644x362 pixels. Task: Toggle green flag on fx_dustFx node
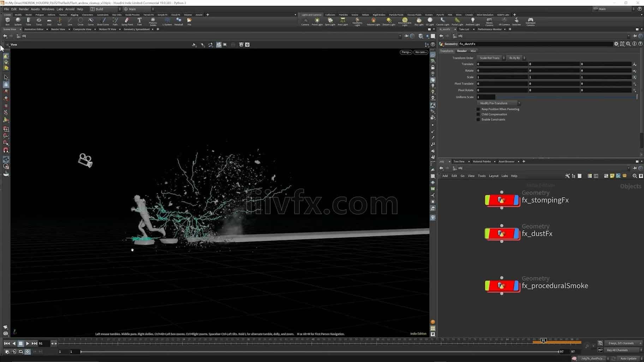(x=488, y=234)
